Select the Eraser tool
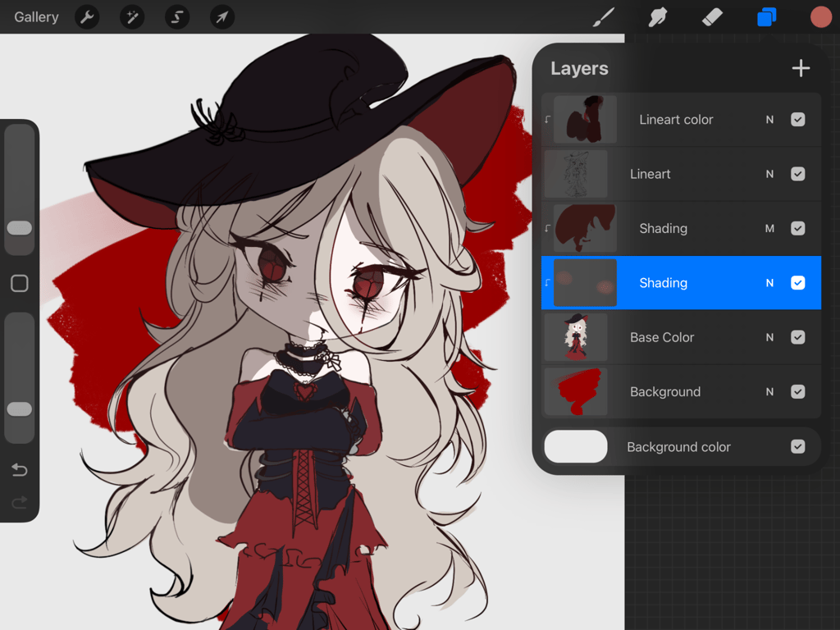Screen dimensions: 840x630 712,17
